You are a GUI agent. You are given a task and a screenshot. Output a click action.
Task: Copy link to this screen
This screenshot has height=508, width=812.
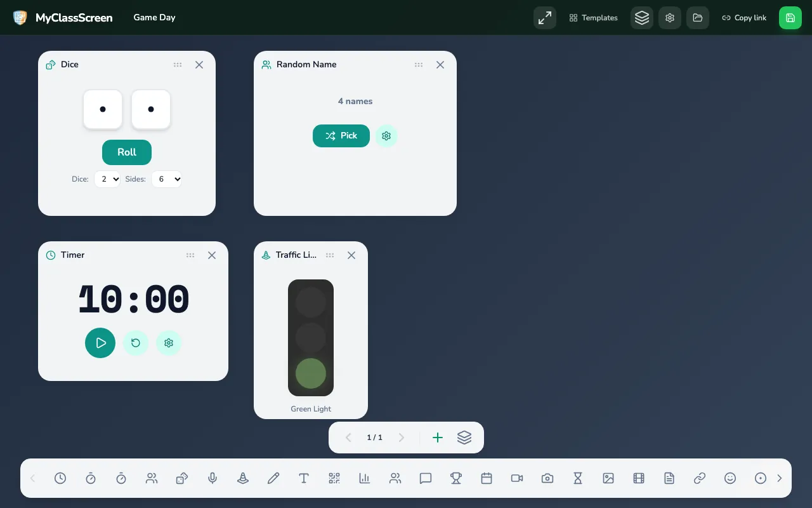tap(744, 18)
